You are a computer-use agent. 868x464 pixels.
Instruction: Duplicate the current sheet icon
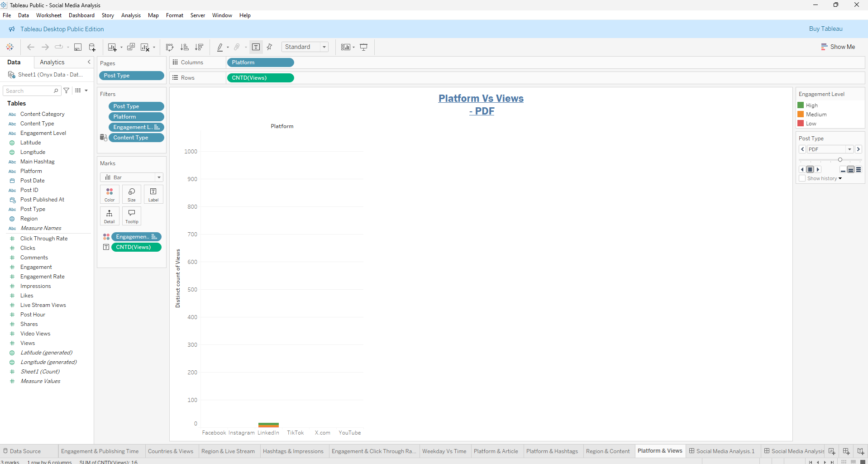[131, 47]
